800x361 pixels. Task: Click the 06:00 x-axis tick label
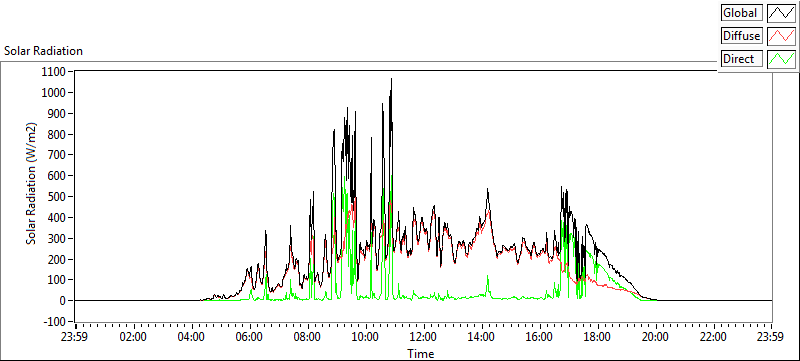tap(249, 337)
